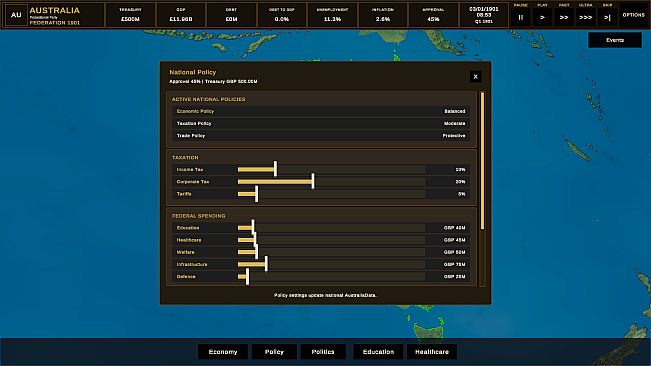
Task: Pause the simulation with the pause icon
Action: (521, 17)
